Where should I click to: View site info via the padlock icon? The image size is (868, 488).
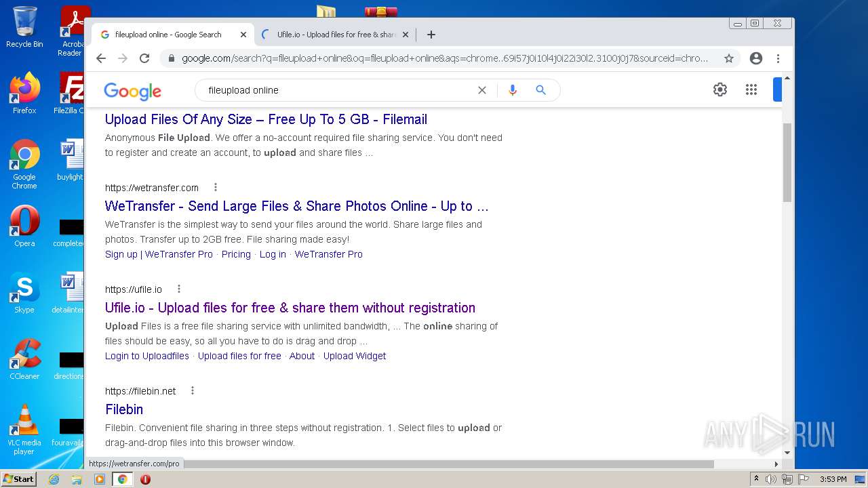171,58
